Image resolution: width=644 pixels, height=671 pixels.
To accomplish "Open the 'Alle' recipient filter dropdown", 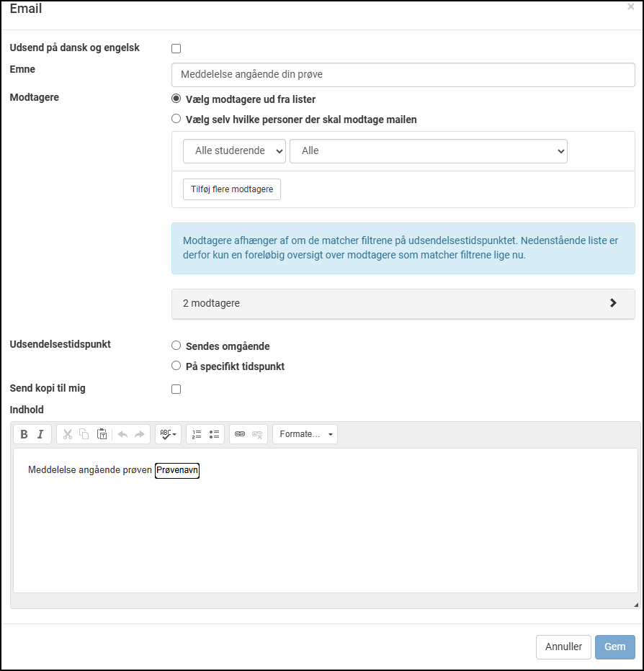I will [428, 151].
